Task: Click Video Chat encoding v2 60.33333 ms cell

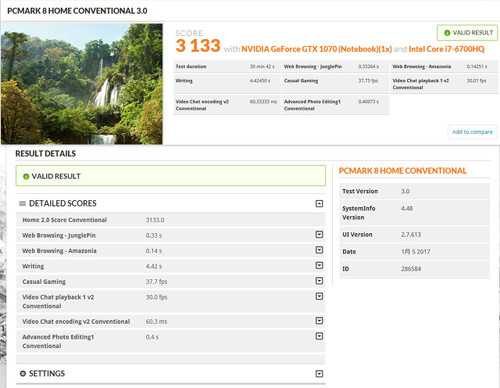Action: click(x=227, y=105)
